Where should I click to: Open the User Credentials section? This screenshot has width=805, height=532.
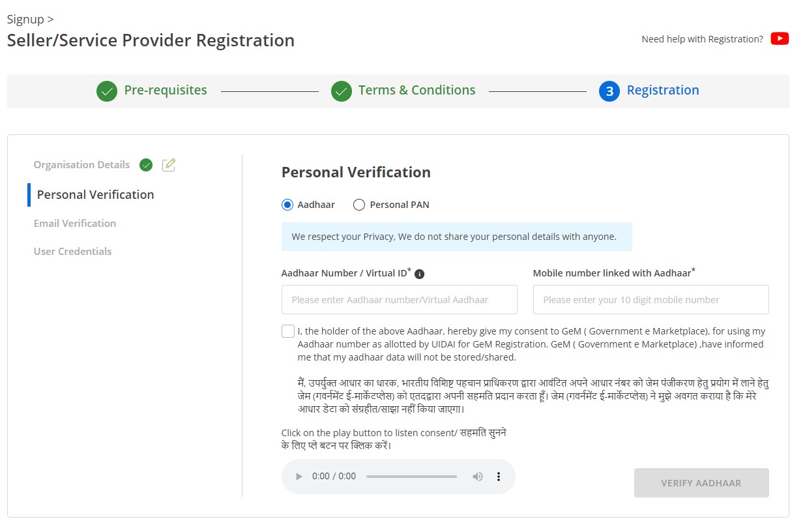click(x=72, y=251)
